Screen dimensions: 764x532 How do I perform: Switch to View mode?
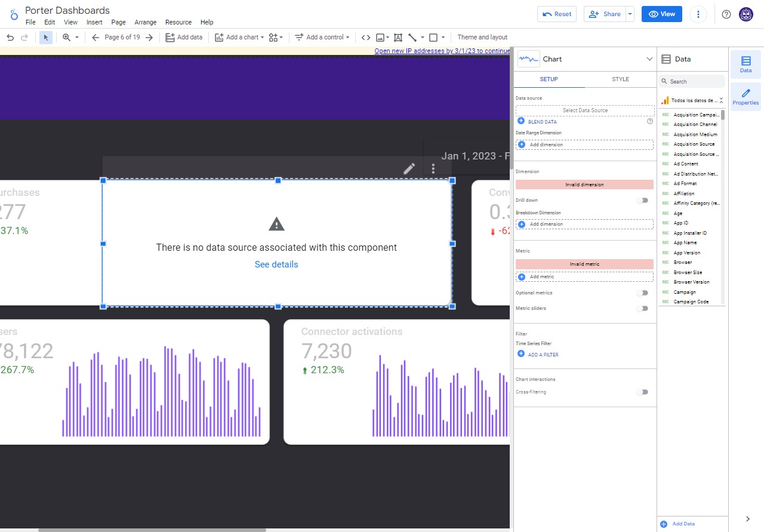662,14
